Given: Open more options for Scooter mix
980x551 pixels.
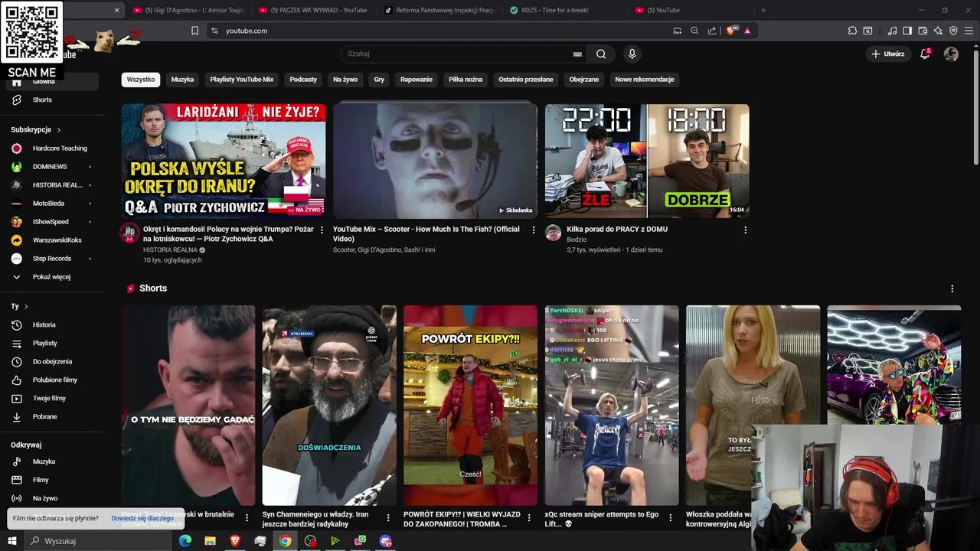Looking at the screenshot, I should 534,230.
